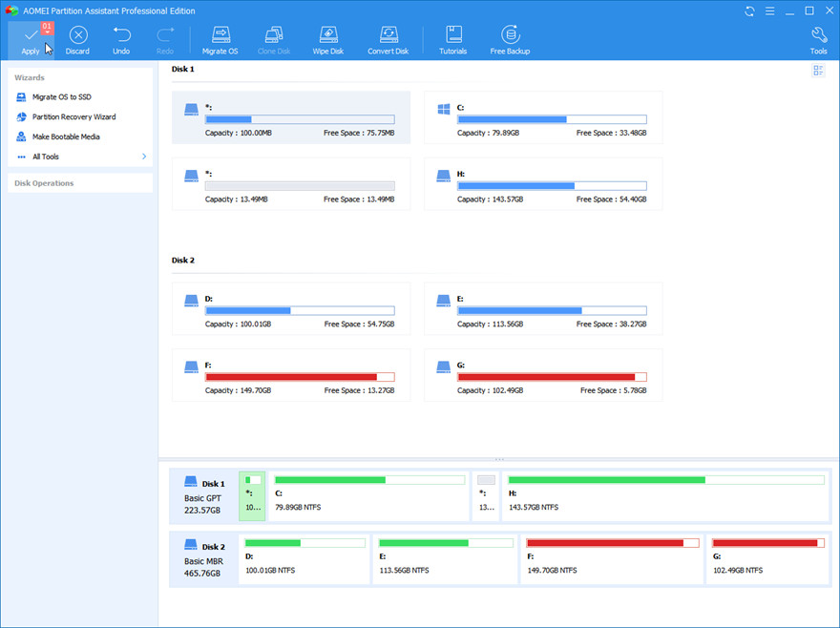Launch Partition Recovery Wizard

pos(73,116)
